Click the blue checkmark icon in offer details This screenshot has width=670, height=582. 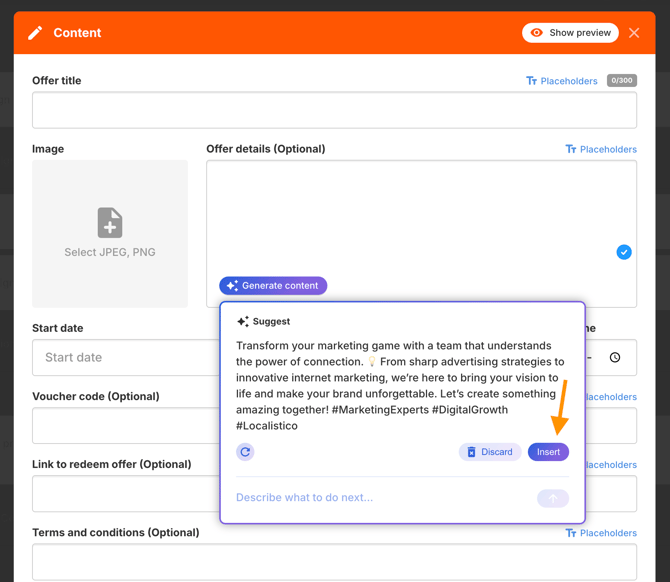(624, 252)
